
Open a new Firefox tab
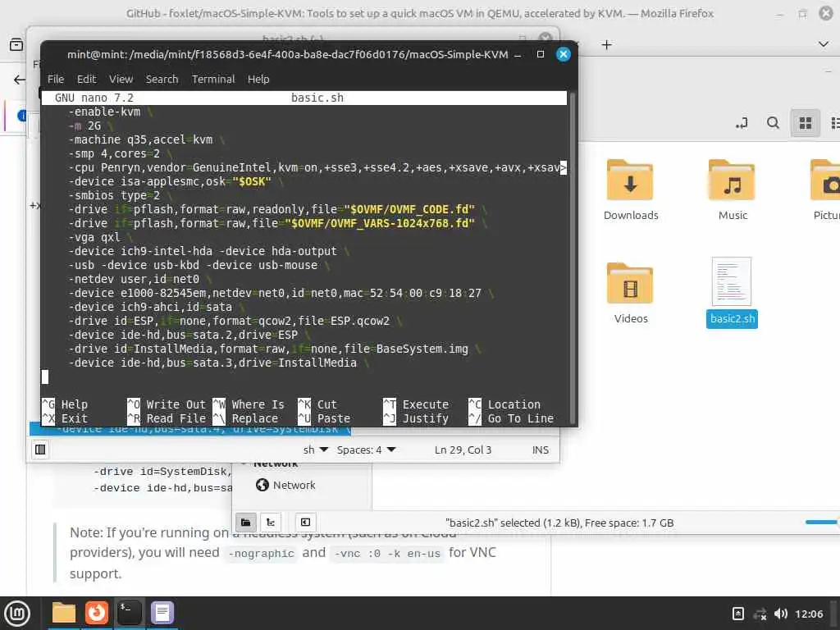point(606,45)
